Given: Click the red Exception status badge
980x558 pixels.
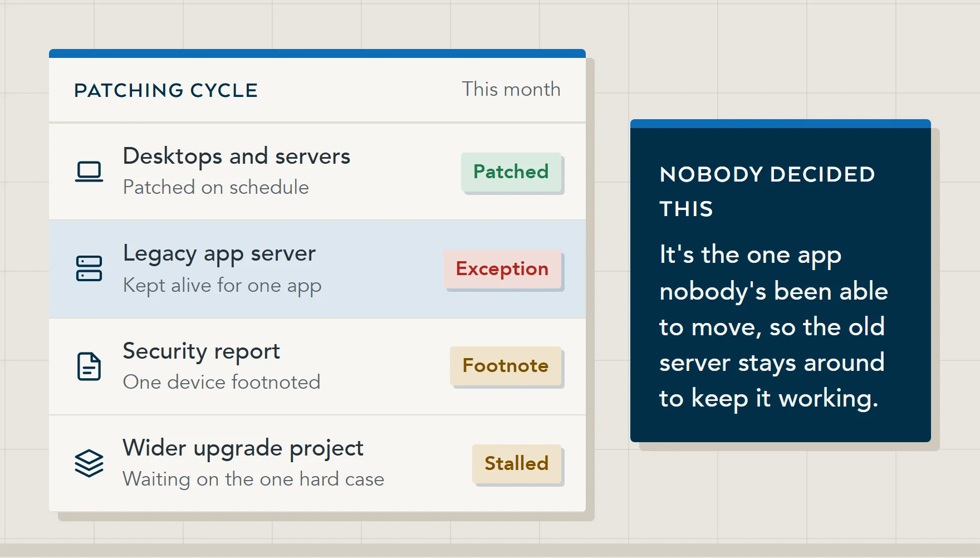Looking at the screenshot, I should click(502, 268).
